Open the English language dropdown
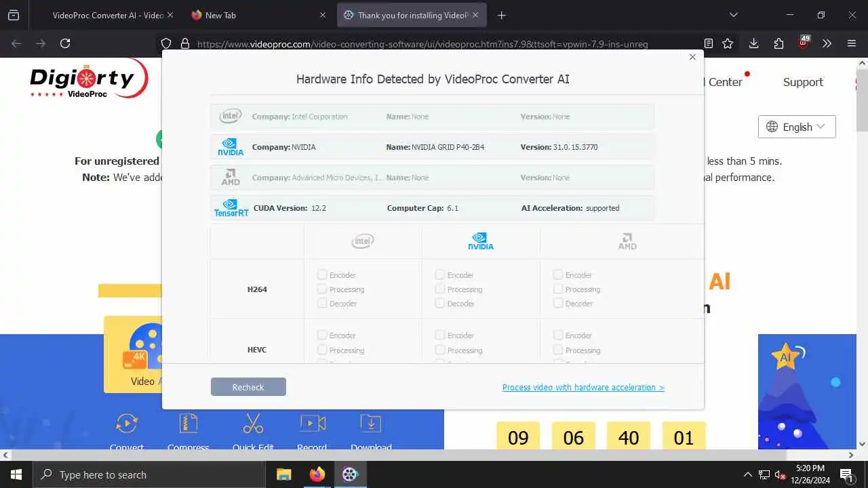The height and width of the screenshot is (488, 868). (797, 127)
